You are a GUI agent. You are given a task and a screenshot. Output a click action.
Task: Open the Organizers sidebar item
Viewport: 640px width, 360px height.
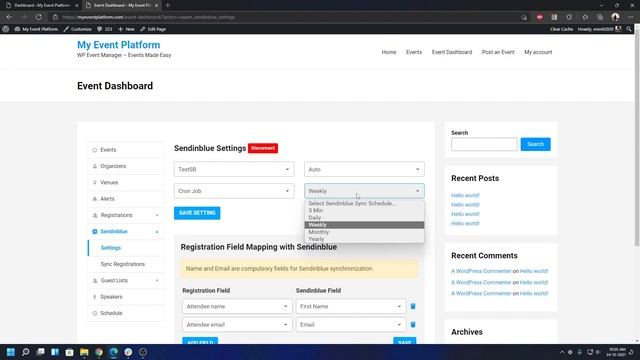126,166
